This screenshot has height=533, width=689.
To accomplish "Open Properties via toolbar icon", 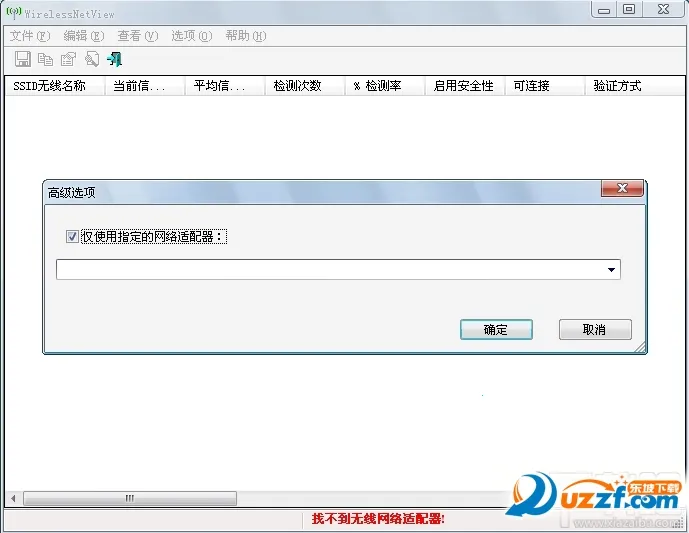I will (68, 59).
